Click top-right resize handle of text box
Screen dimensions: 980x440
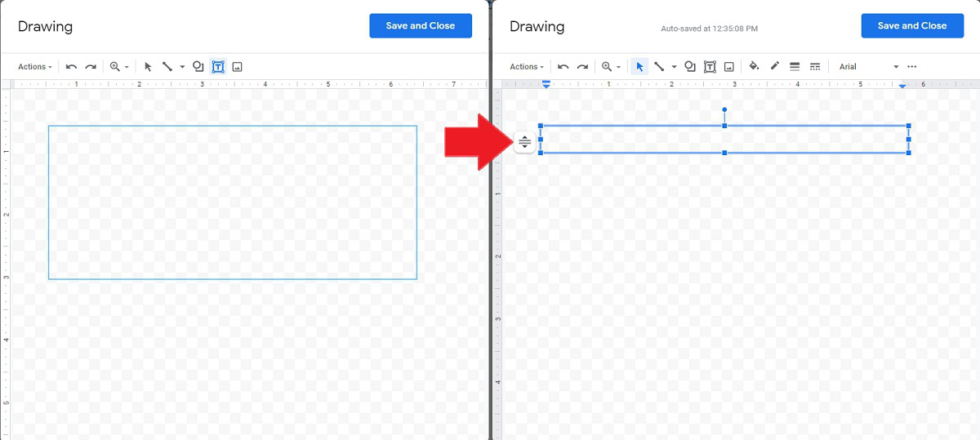coord(908,126)
